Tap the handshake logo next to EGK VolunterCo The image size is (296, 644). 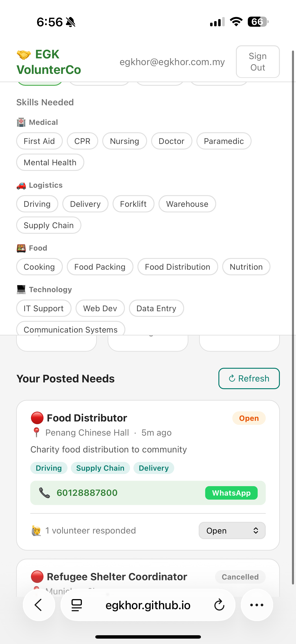tap(24, 55)
